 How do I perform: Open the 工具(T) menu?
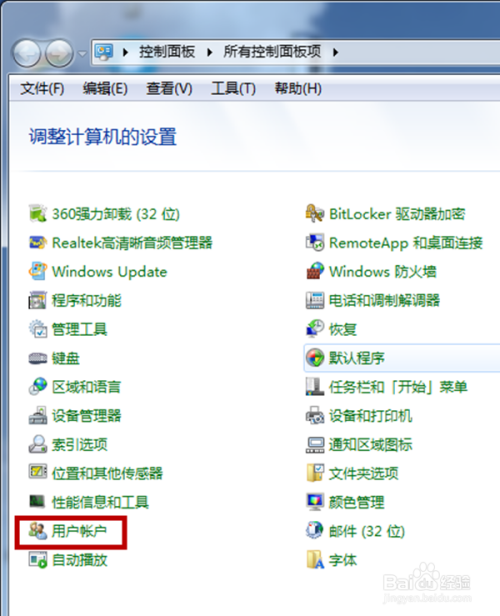pyautogui.click(x=233, y=88)
